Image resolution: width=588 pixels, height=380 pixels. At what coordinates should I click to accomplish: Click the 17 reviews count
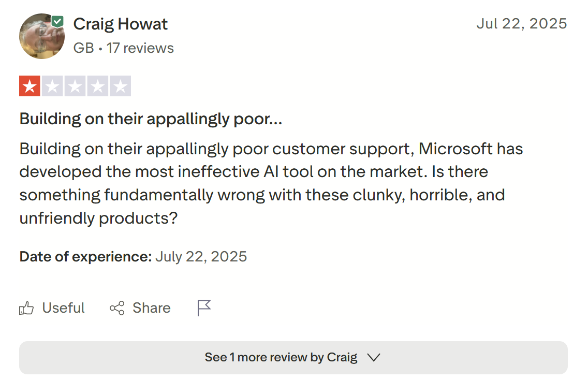click(x=140, y=48)
